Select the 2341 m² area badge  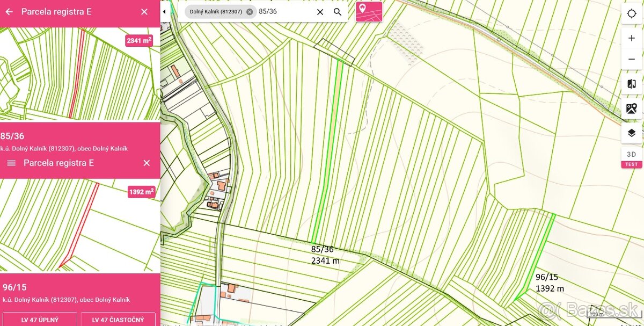pos(139,40)
